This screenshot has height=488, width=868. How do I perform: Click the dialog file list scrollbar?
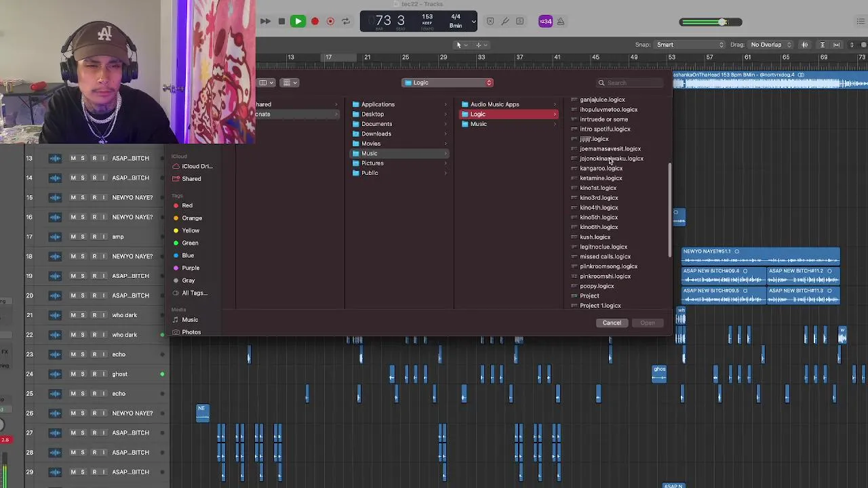tap(670, 210)
